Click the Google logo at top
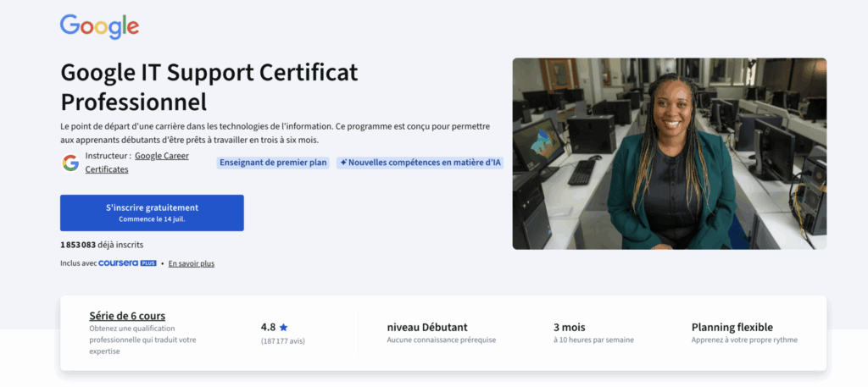 click(x=100, y=26)
